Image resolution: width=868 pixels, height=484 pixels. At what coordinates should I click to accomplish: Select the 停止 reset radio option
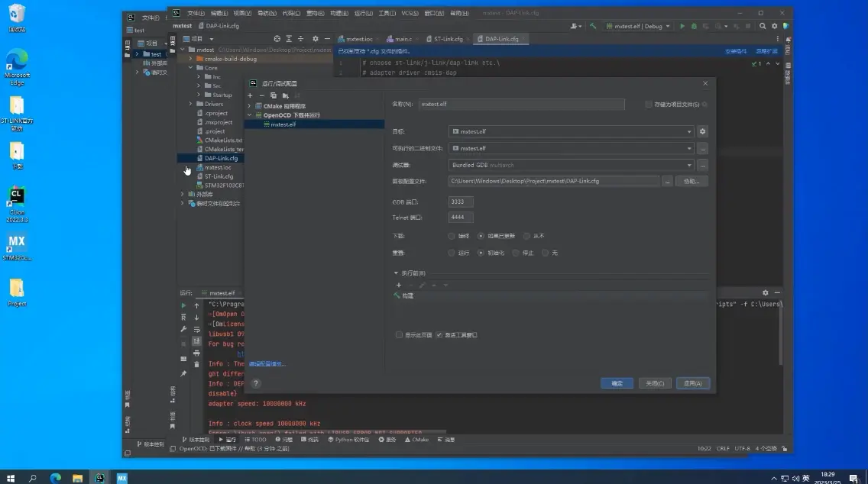click(x=517, y=252)
